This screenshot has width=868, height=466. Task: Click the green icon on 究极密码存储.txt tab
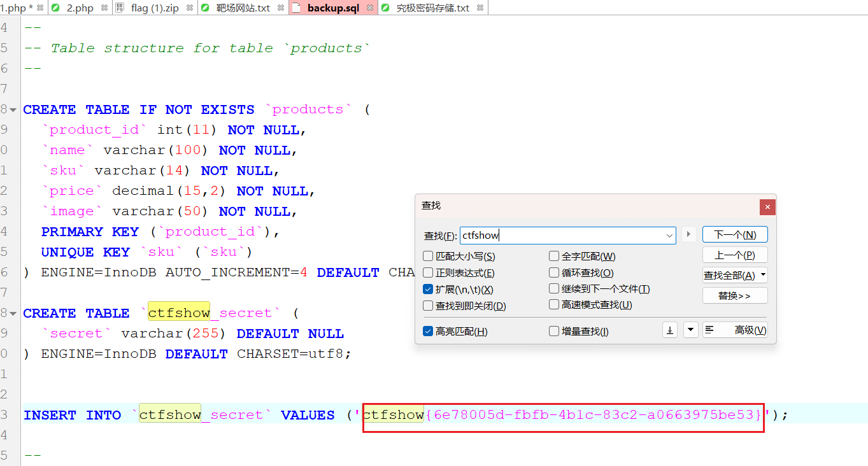(x=385, y=8)
